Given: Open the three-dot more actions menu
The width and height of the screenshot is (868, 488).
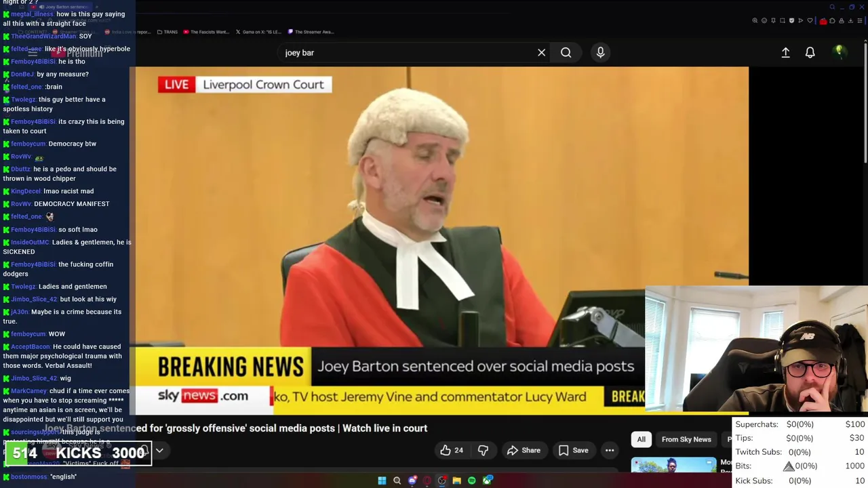Looking at the screenshot, I should click(x=610, y=450).
